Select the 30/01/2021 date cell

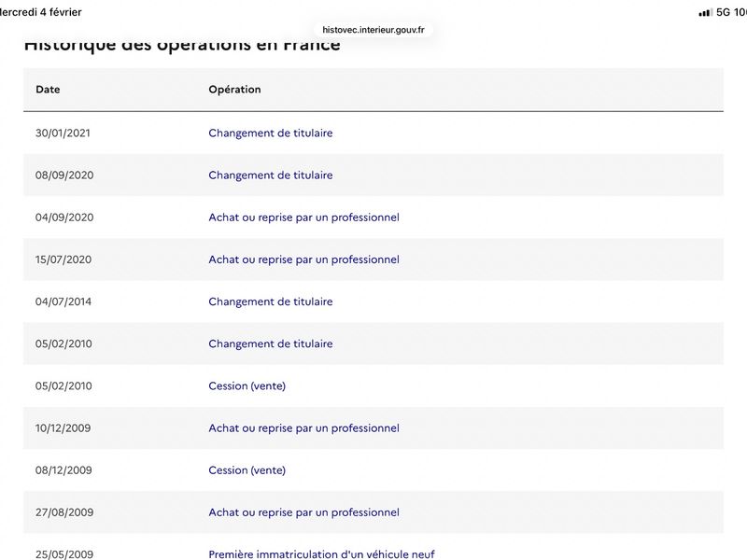pyautogui.click(x=63, y=133)
